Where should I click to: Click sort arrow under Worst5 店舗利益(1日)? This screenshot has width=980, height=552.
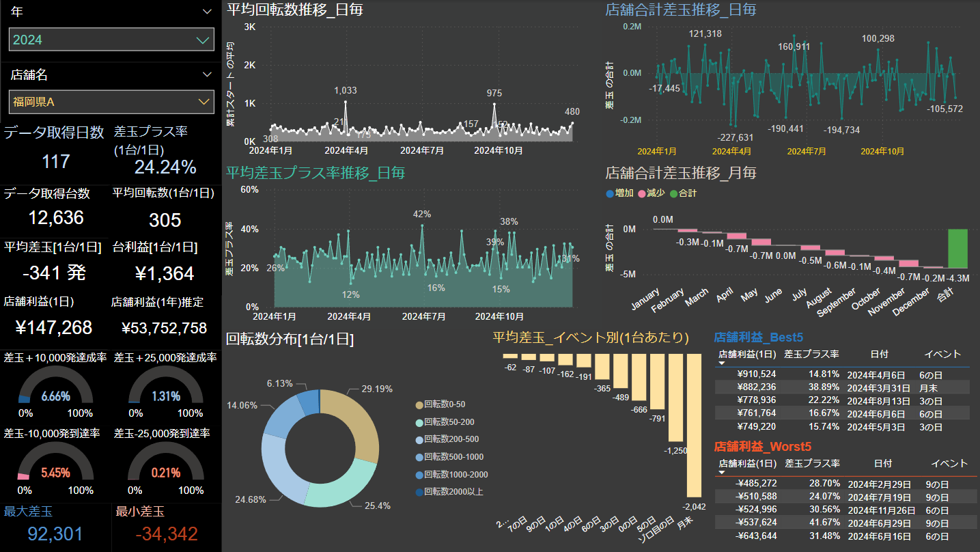pyautogui.click(x=723, y=472)
